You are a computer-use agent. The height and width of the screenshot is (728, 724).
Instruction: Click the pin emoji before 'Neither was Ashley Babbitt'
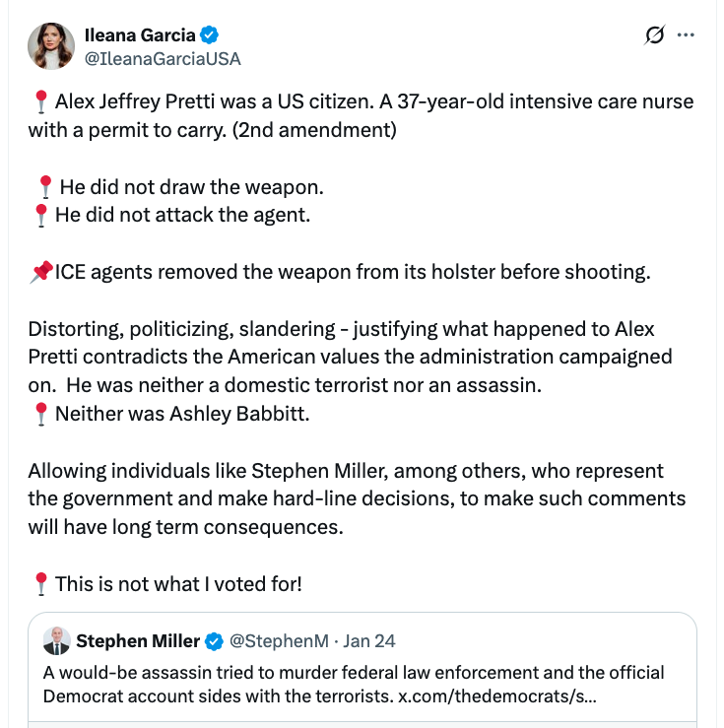[40, 414]
